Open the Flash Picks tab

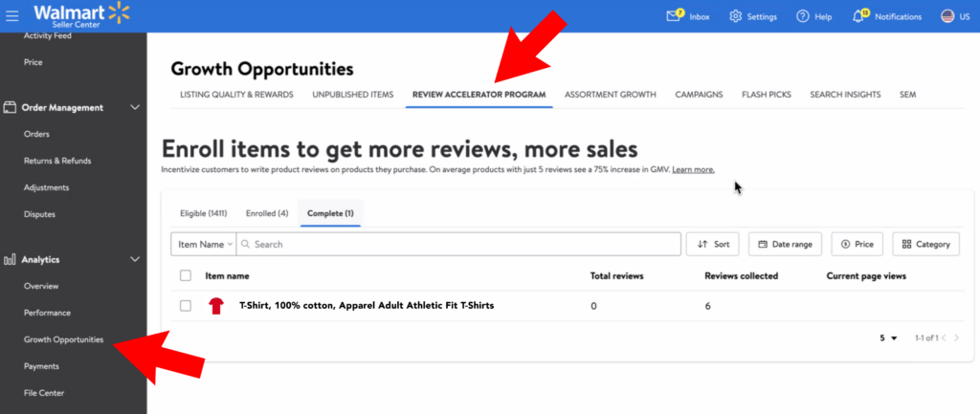point(767,95)
